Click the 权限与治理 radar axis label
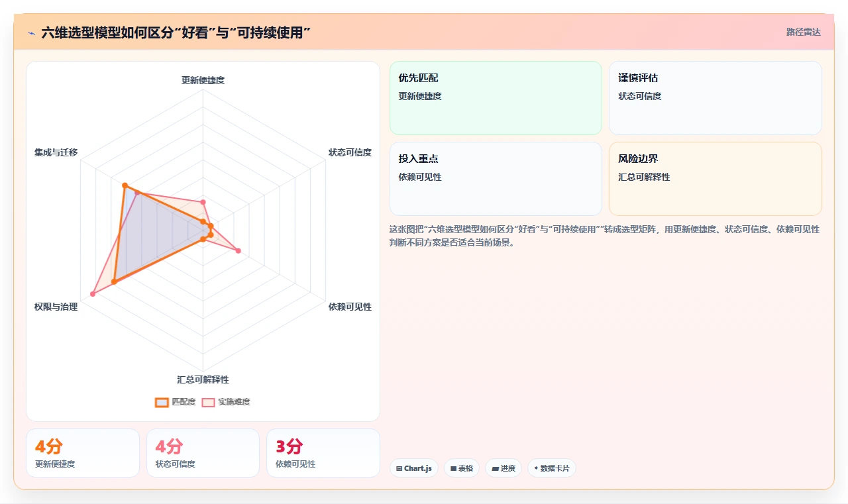 coord(56,307)
